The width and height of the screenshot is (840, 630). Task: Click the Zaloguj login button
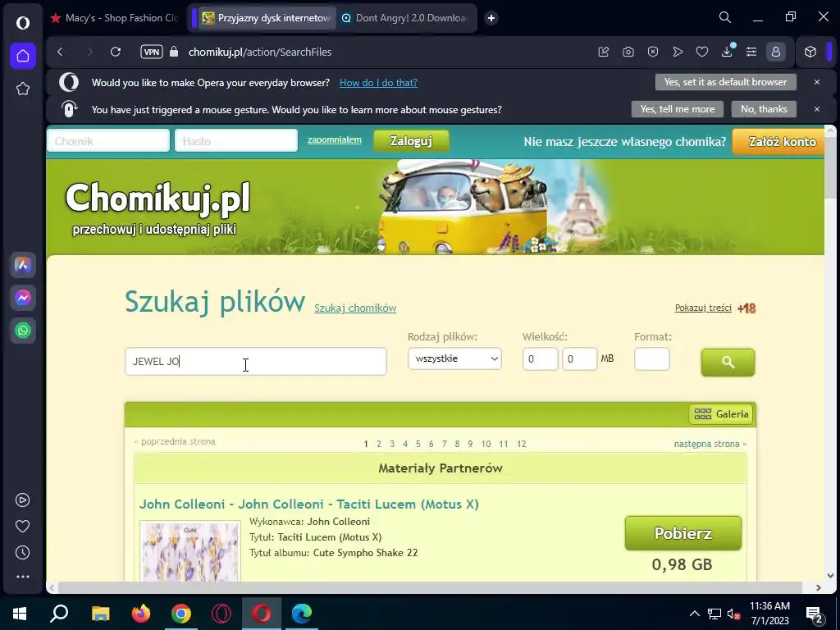(x=411, y=141)
